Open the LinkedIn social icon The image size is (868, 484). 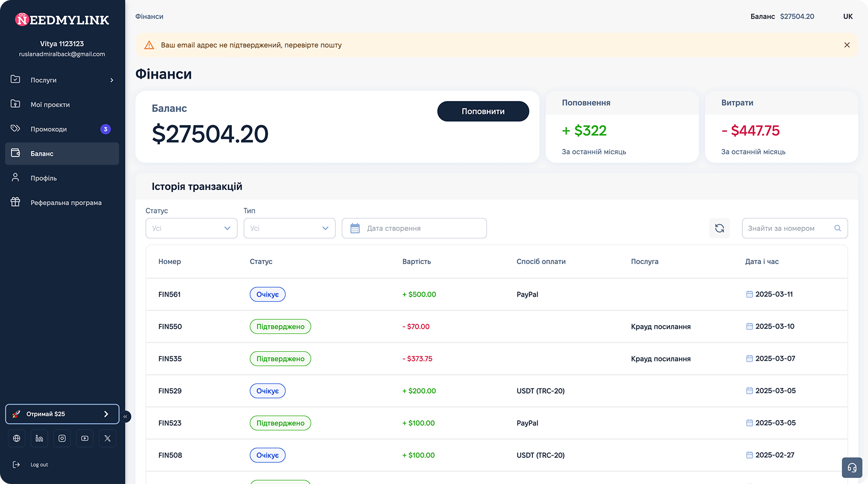click(x=39, y=438)
